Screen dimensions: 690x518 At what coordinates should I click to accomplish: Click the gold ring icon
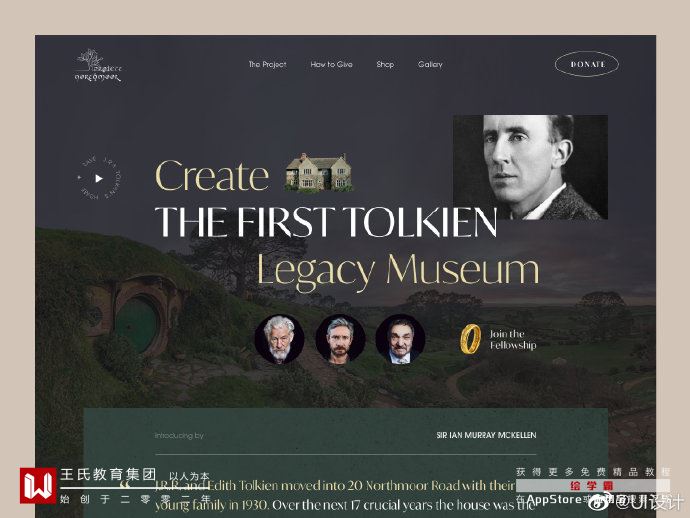470,339
